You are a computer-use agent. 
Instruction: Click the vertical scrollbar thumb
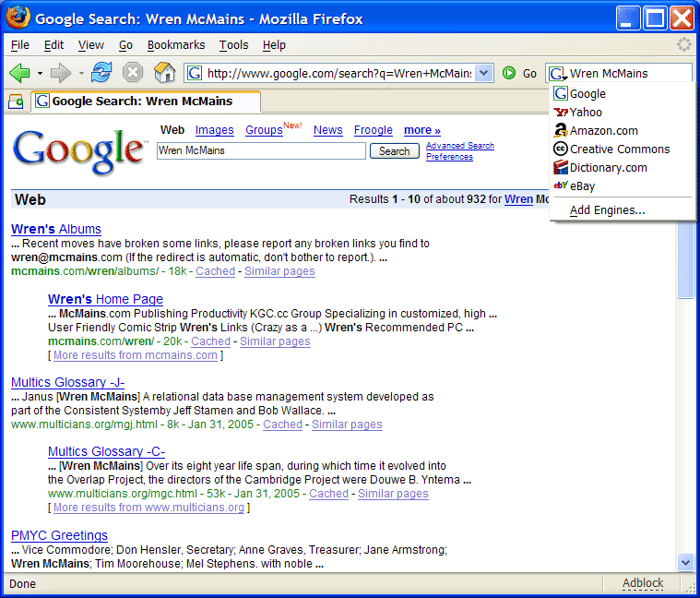click(685, 259)
